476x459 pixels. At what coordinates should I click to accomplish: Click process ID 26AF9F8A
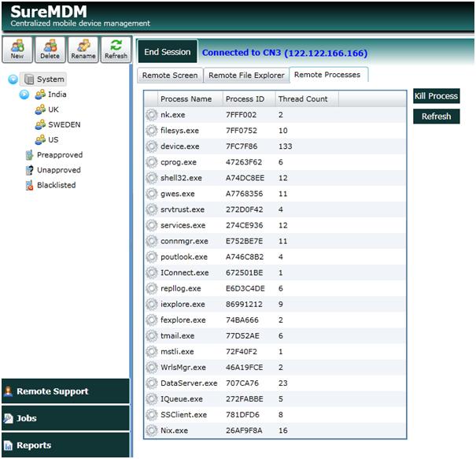[x=244, y=431]
